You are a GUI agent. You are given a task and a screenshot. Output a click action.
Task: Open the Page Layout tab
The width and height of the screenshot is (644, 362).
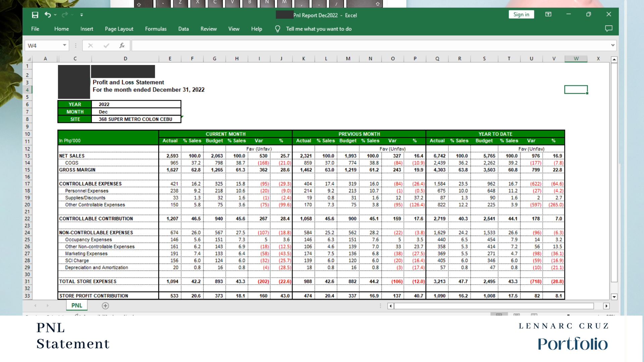tap(119, 29)
